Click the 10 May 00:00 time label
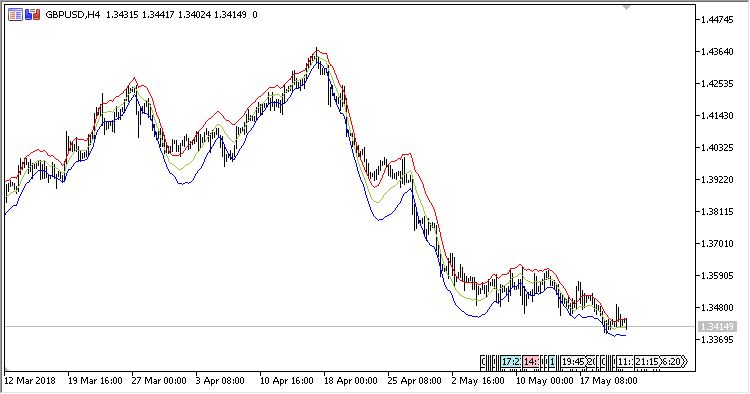The width and height of the screenshot is (750, 394). pos(544,381)
